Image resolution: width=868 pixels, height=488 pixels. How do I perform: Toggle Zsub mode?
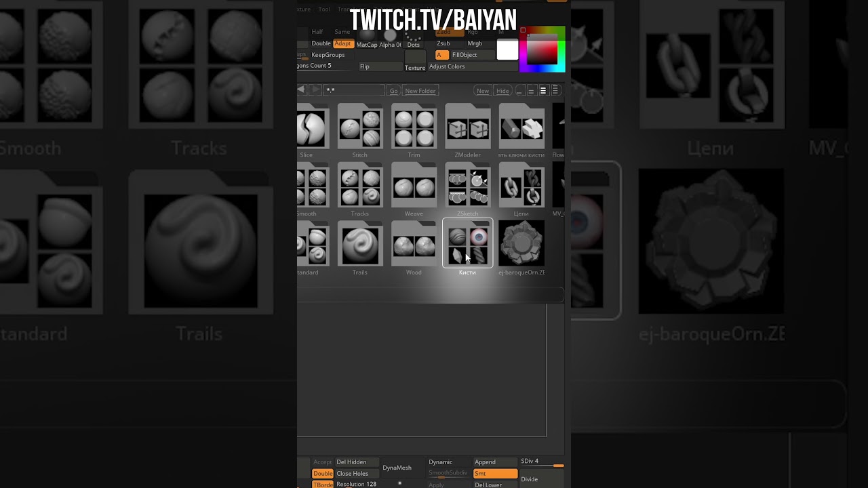point(449,43)
